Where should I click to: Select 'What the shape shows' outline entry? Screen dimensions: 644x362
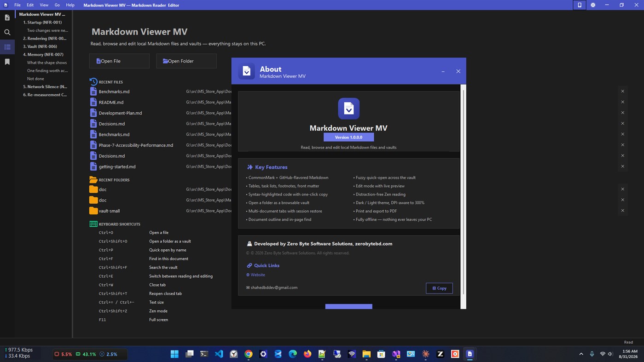[47, 63]
